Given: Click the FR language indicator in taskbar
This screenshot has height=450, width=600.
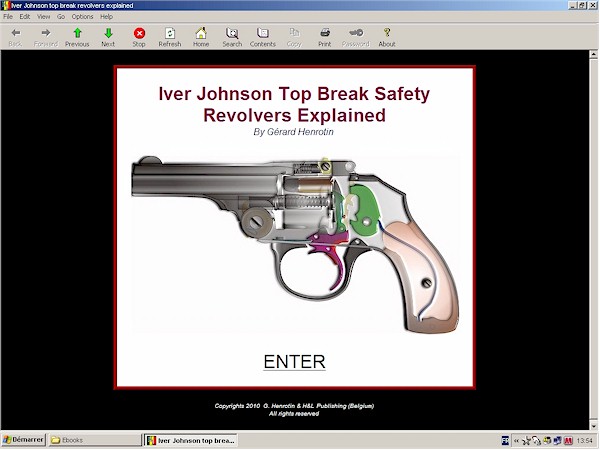Looking at the screenshot, I should pos(505,441).
